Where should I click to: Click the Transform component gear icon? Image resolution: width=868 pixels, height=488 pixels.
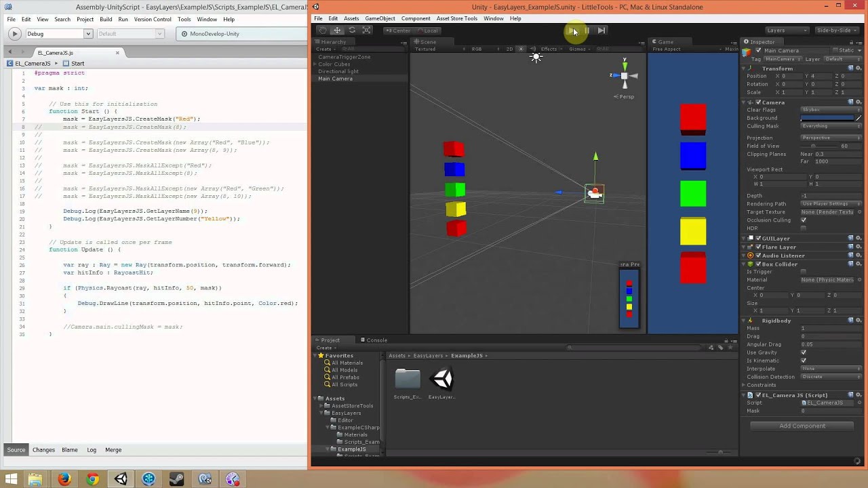(x=859, y=68)
